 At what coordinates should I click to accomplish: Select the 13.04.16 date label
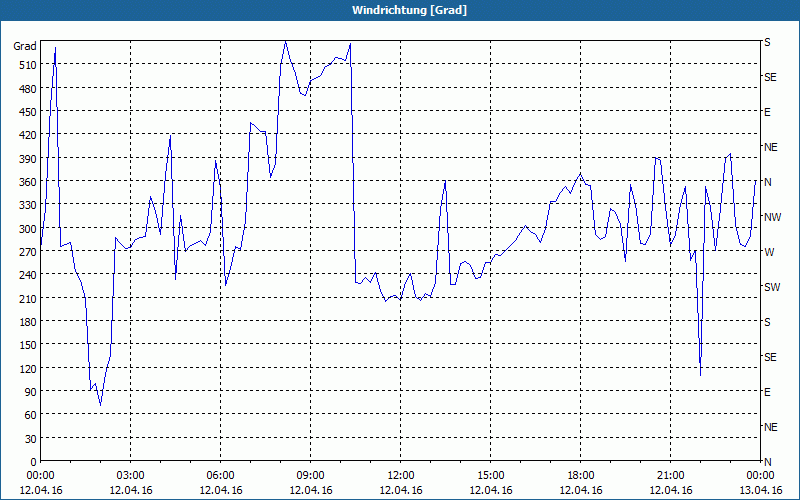[x=760, y=490]
